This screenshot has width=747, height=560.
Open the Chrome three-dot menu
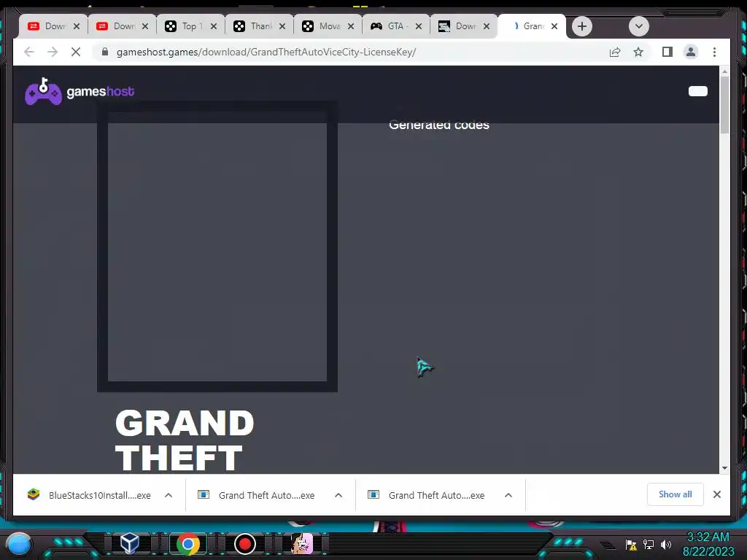714,52
